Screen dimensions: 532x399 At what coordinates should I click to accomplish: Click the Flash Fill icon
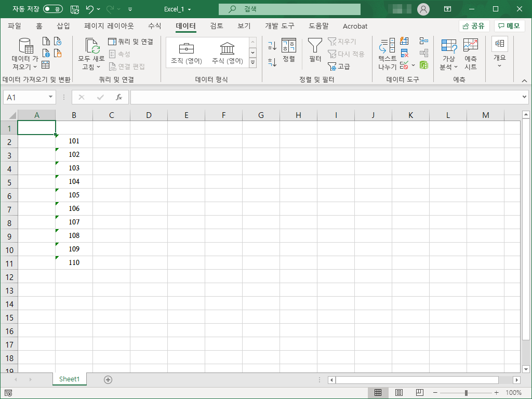[x=404, y=41]
